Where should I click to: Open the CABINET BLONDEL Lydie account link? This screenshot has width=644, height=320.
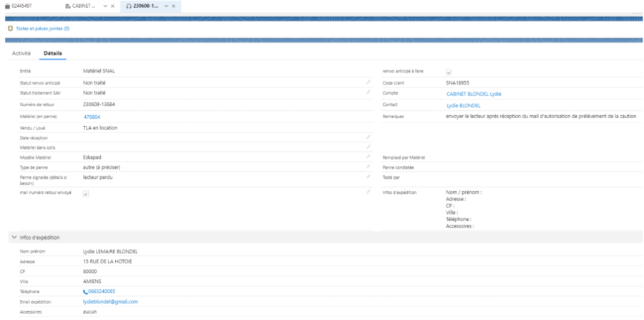[474, 94]
